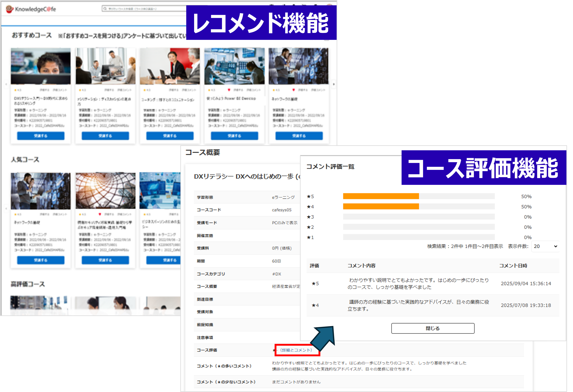Image resolution: width=573 pixels, height=392 pixels.
Task: Click the 受講料 value 0円 (価格)
Action: (x=282, y=248)
